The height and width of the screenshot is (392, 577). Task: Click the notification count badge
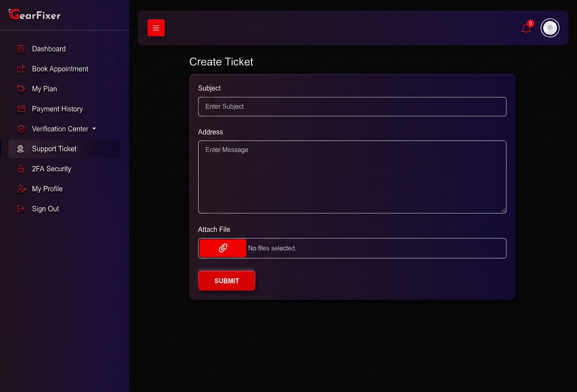530,24
